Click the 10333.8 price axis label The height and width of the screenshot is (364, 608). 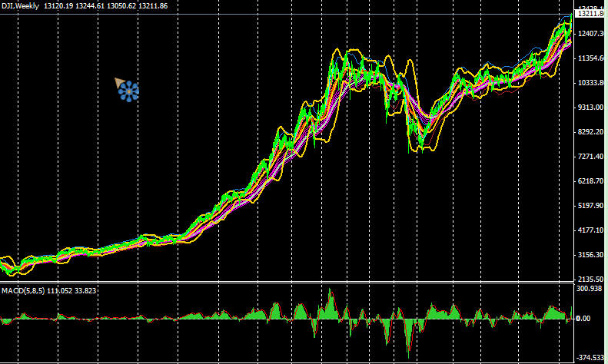coord(592,82)
